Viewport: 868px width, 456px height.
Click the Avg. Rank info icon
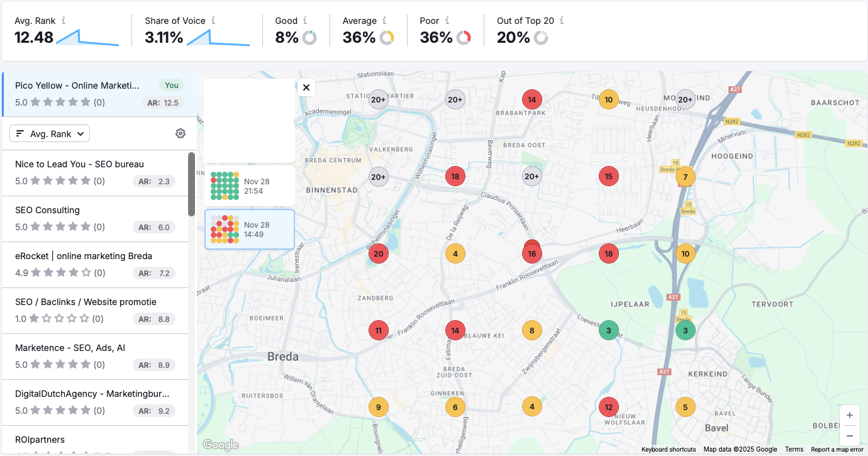[x=65, y=19]
